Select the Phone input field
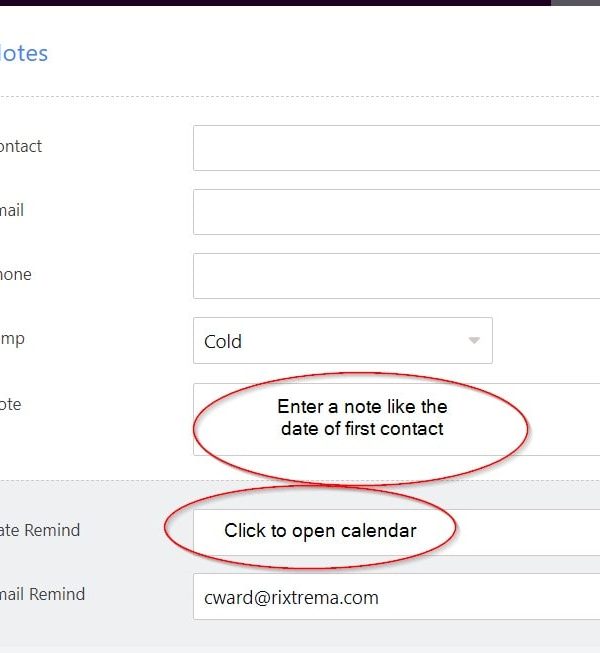The height and width of the screenshot is (653, 600). pyautogui.click(x=396, y=276)
